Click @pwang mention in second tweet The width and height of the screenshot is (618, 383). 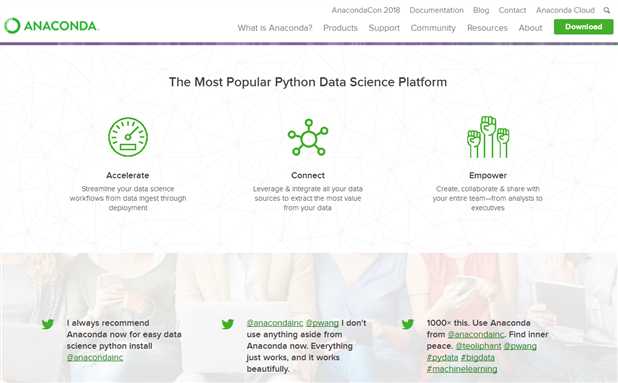(322, 323)
